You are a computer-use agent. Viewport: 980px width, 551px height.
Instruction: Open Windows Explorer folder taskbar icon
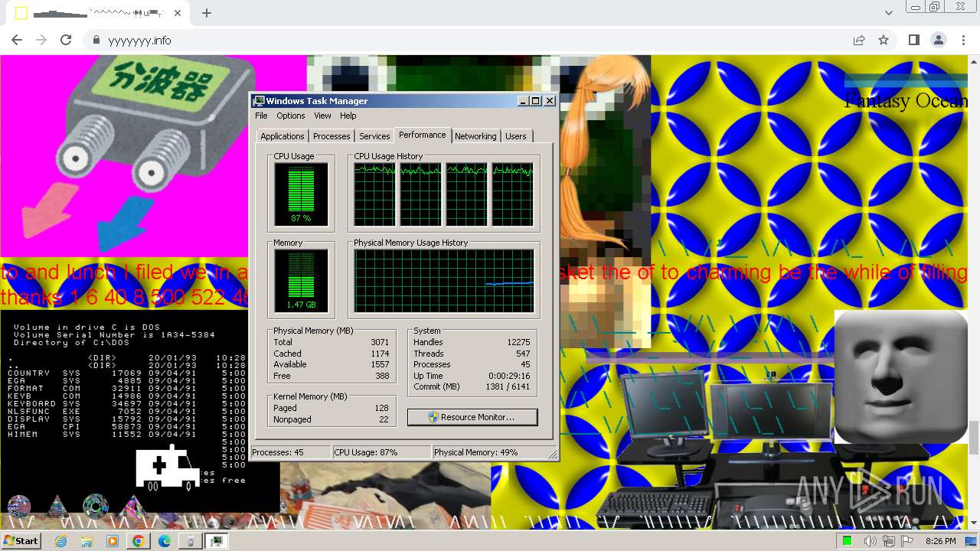click(x=87, y=541)
